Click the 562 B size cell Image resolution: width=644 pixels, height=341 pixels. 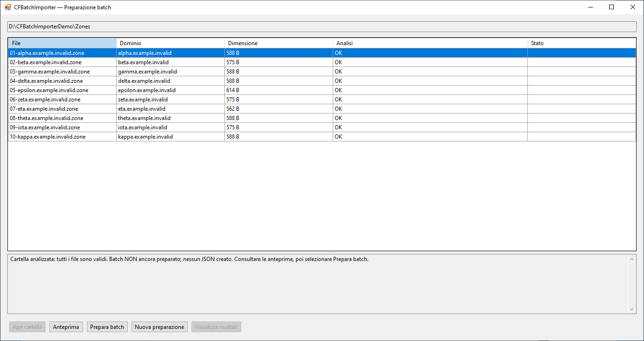pos(279,109)
